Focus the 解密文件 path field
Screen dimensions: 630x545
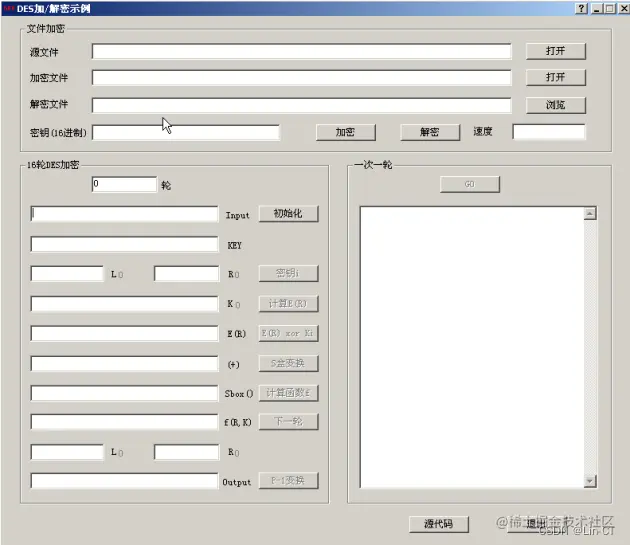click(301, 105)
